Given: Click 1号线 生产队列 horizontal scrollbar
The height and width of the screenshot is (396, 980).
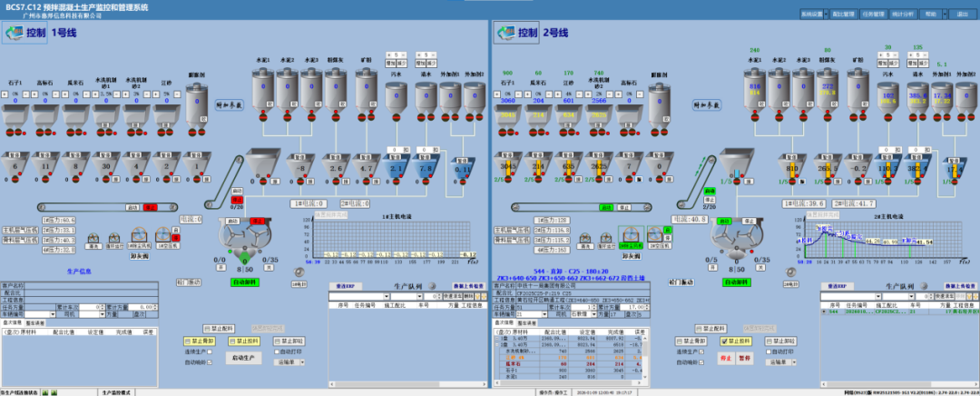Looking at the screenshot, I should pos(407,386).
